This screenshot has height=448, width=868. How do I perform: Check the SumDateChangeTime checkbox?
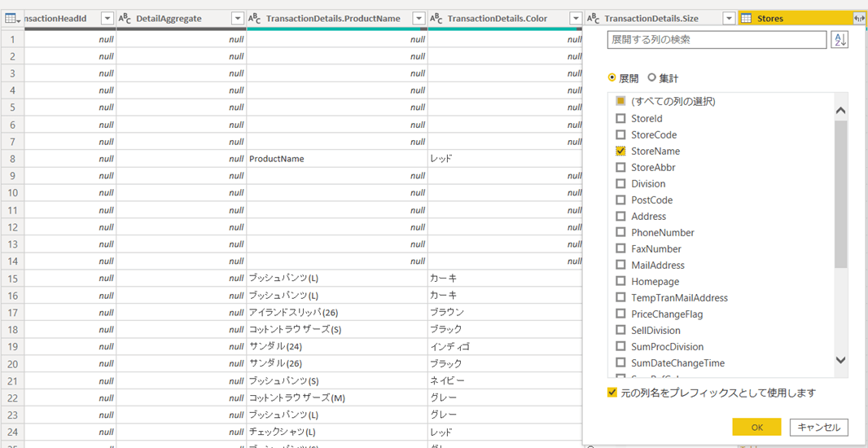tap(621, 363)
